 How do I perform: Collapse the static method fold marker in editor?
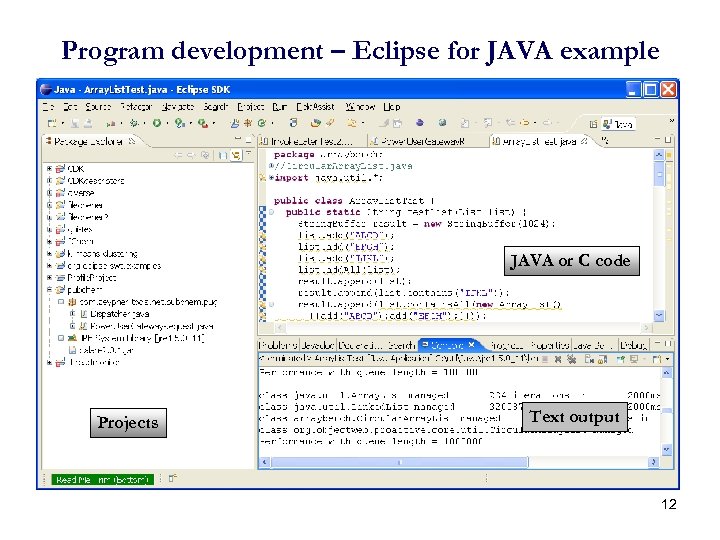[271, 212]
